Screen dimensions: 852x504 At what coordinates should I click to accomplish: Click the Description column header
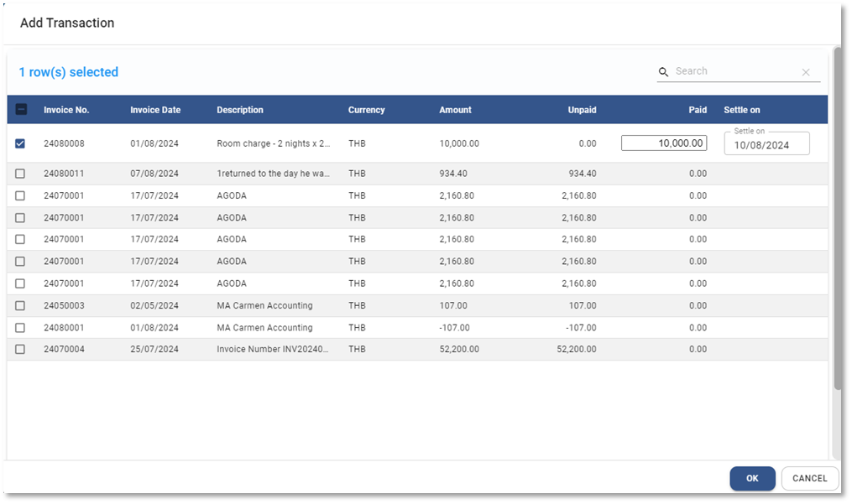tap(240, 110)
